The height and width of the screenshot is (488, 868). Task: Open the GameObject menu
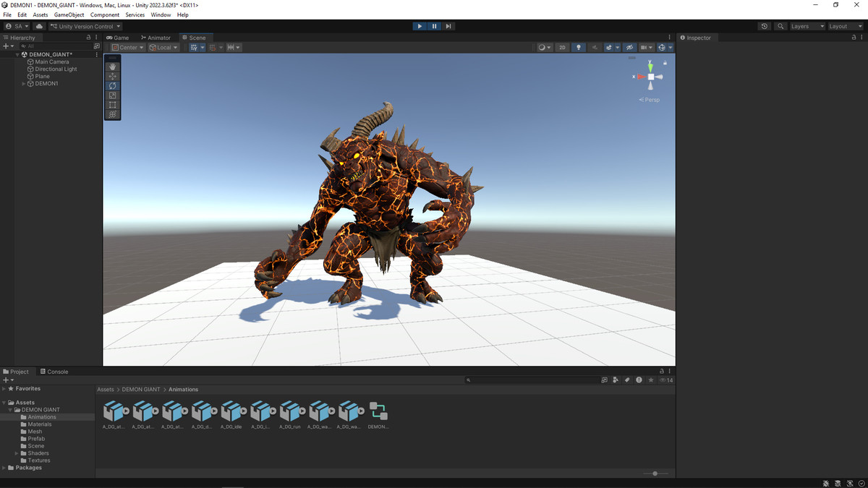(69, 14)
